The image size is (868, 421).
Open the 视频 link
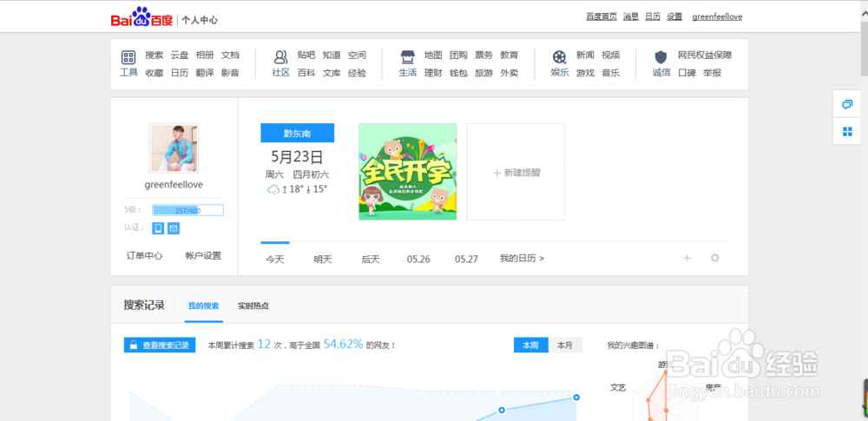(x=610, y=55)
